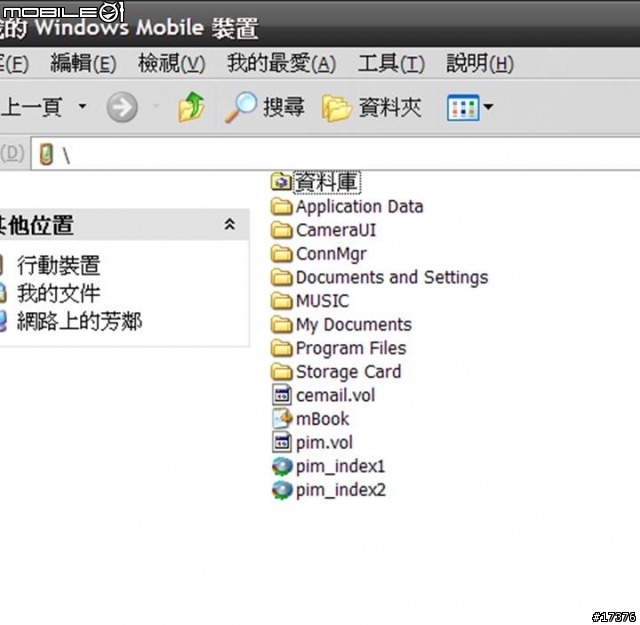The width and height of the screenshot is (640, 625).
Task: Click the pim.vol file name
Action: tap(324, 443)
